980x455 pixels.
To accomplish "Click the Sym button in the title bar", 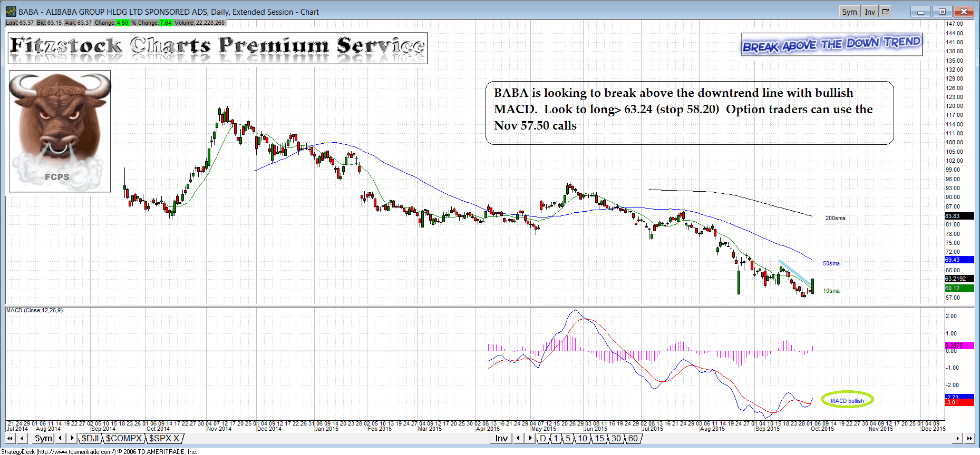I will tap(849, 12).
